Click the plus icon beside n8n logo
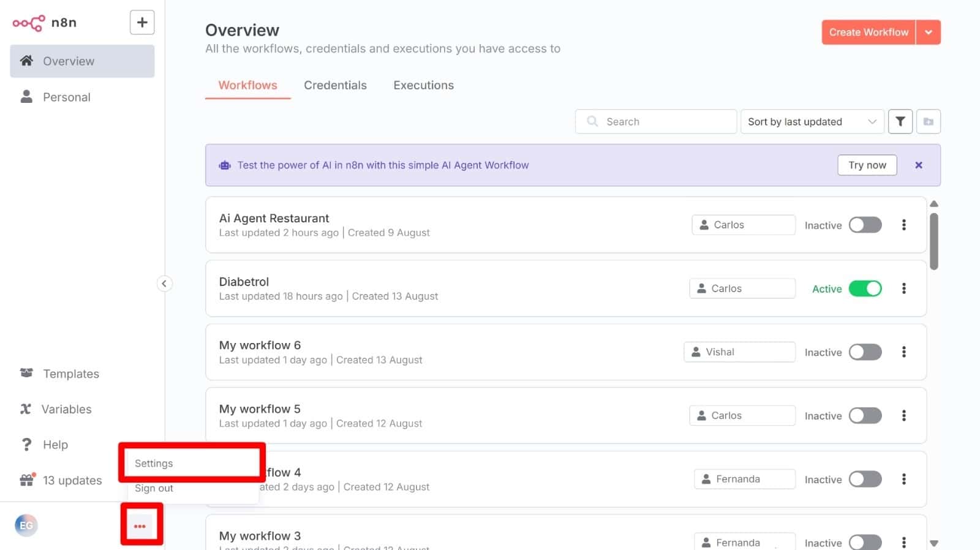Image resolution: width=980 pixels, height=550 pixels. 142,23
